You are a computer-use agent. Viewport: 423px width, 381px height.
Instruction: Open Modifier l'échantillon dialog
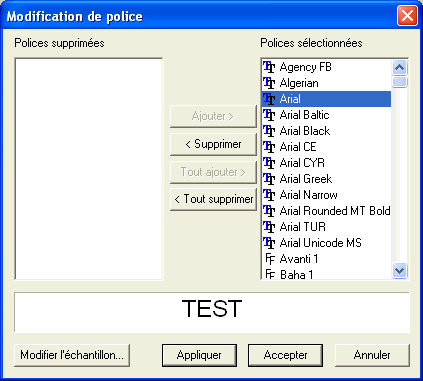click(72, 355)
